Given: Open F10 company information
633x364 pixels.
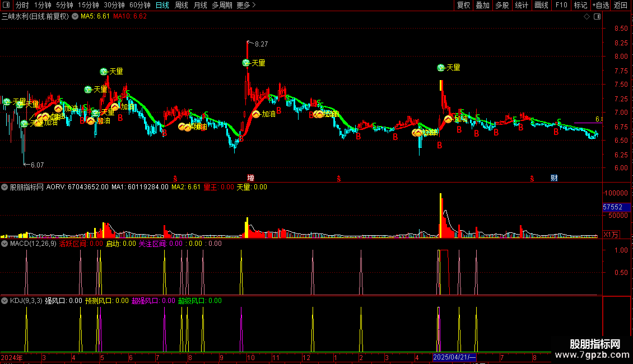Looking at the screenshot, I should tap(561, 5).
